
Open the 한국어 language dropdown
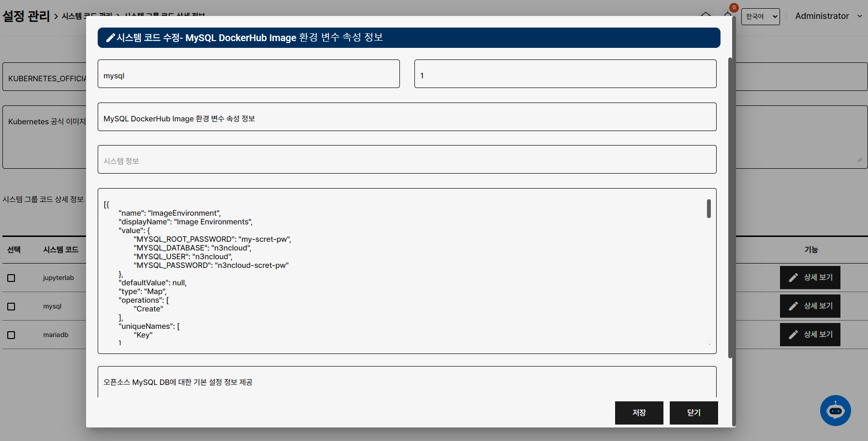(x=760, y=16)
